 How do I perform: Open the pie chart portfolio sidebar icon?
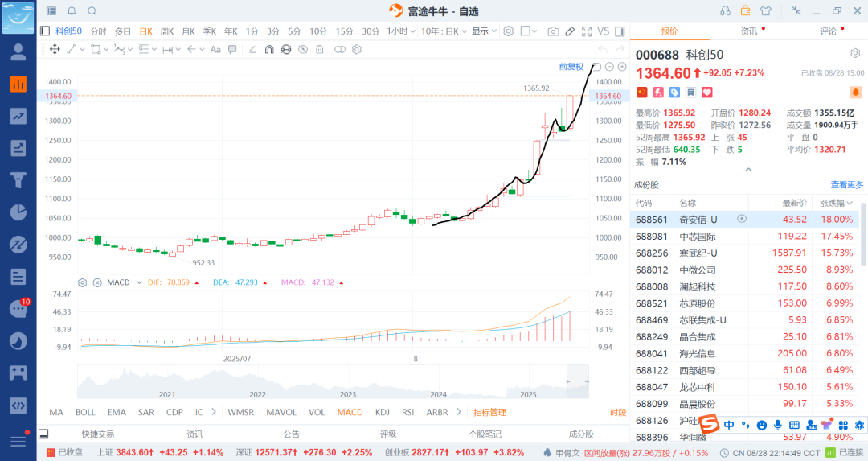[18, 212]
